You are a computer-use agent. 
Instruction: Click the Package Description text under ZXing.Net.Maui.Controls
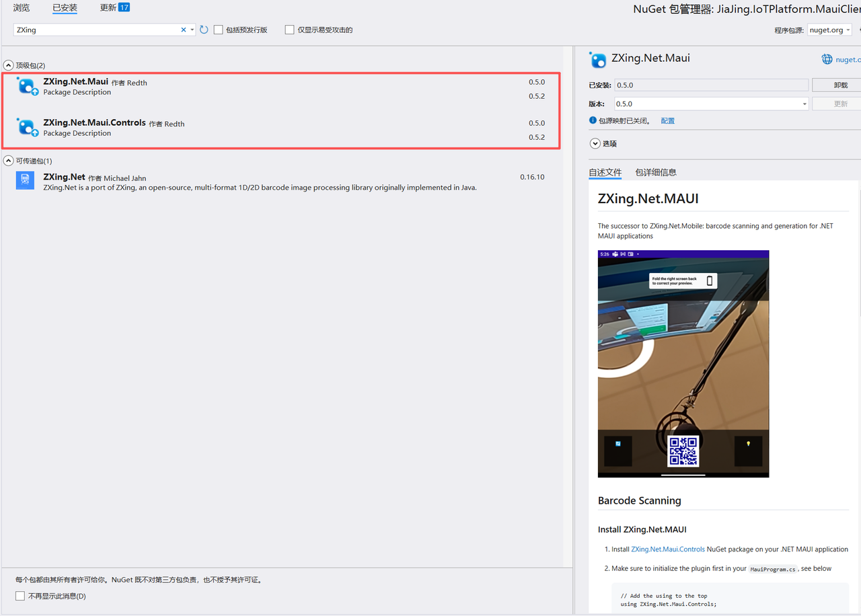click(x=77, y=133)
